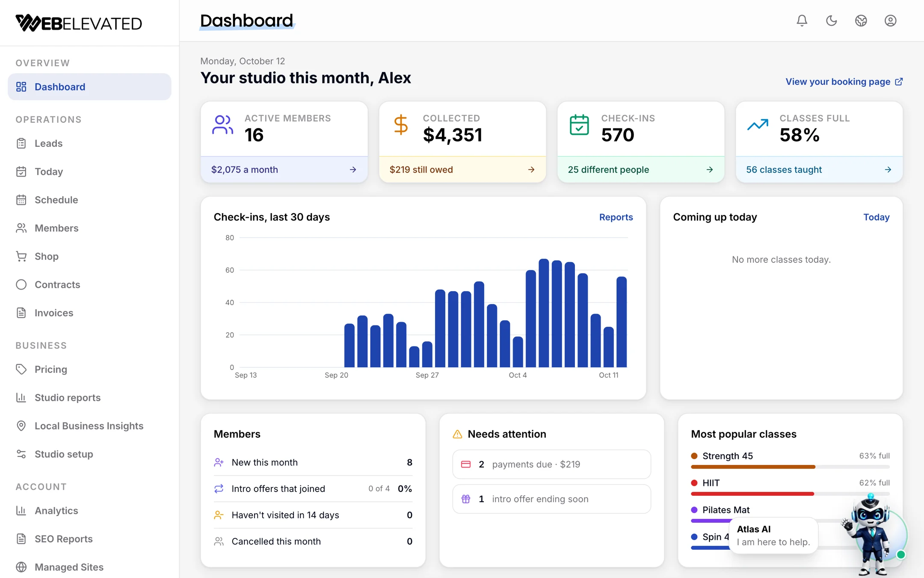The width and height of the screenshot is (924, 578).
Task: Click View your booking page link
Action: (x=844, y=82)
